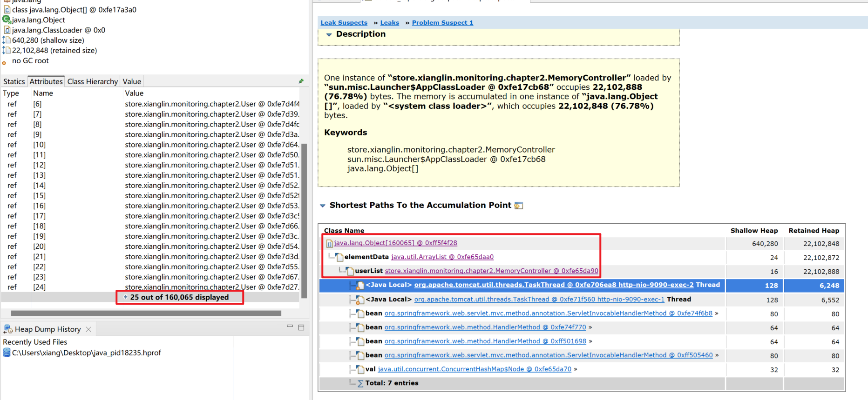Close the Heap Dump History tab
Image resolution: width=868 pixels, height=400 pixels.
click(88, 329)
